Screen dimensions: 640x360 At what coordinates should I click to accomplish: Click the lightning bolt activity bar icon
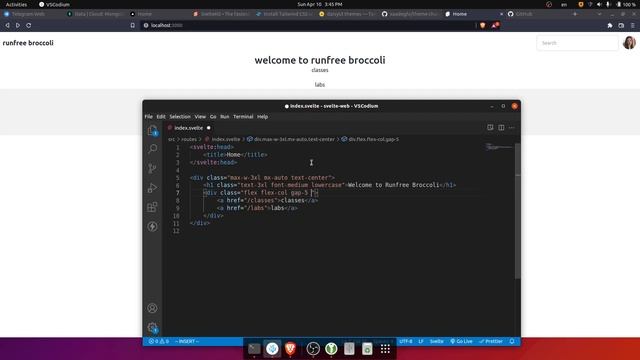(152, 227)
